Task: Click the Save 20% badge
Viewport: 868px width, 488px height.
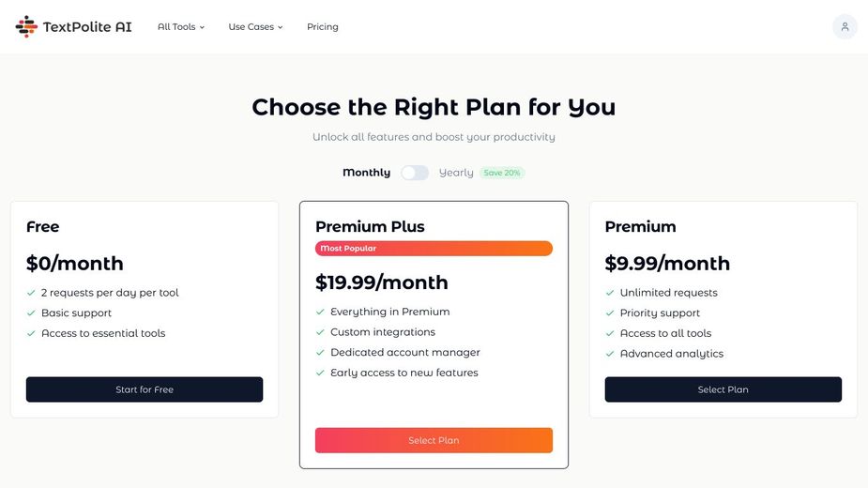Action: tap(502, 173)
